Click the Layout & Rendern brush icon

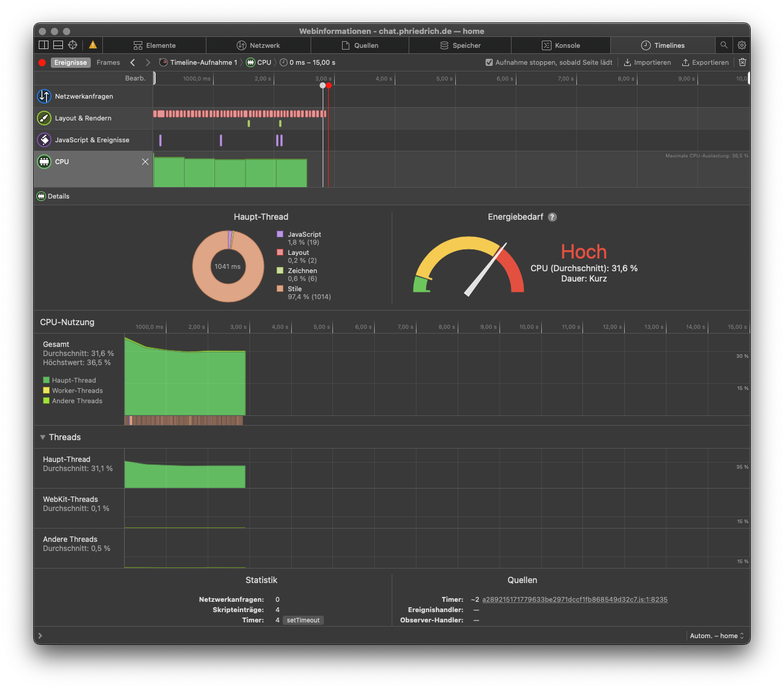click(x=44, y=118)
